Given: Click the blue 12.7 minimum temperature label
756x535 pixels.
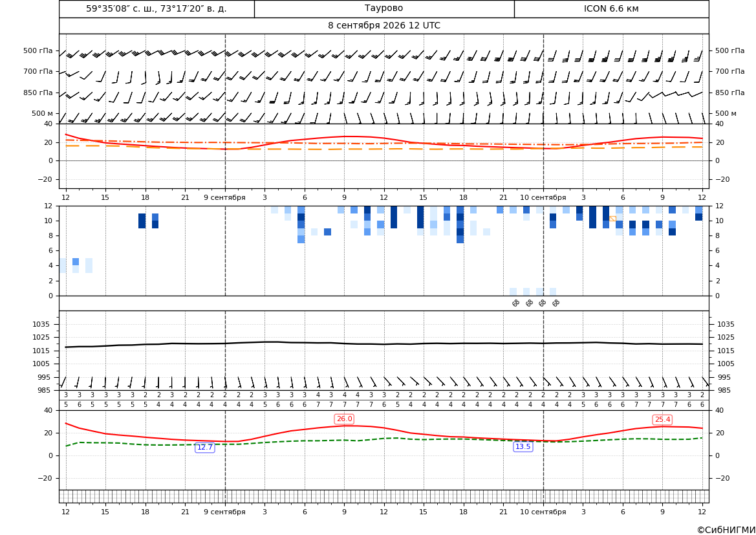Looking at the screenshot, I should [204, 447].
